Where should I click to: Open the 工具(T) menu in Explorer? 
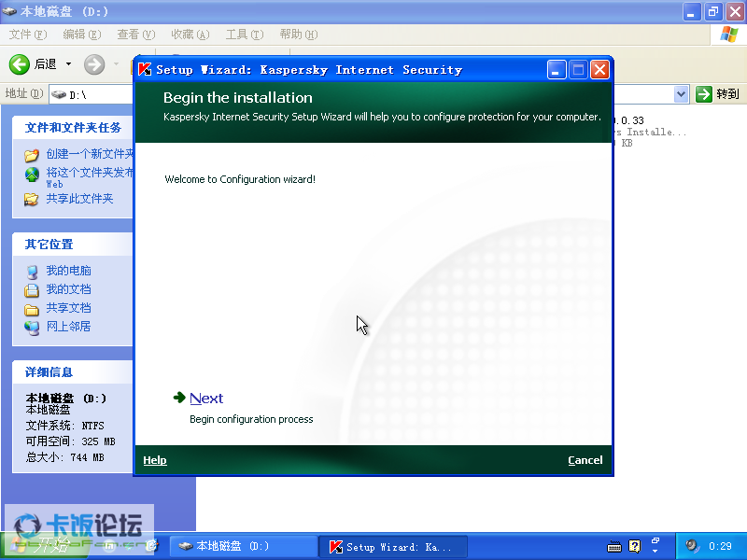tap(245, 35)
